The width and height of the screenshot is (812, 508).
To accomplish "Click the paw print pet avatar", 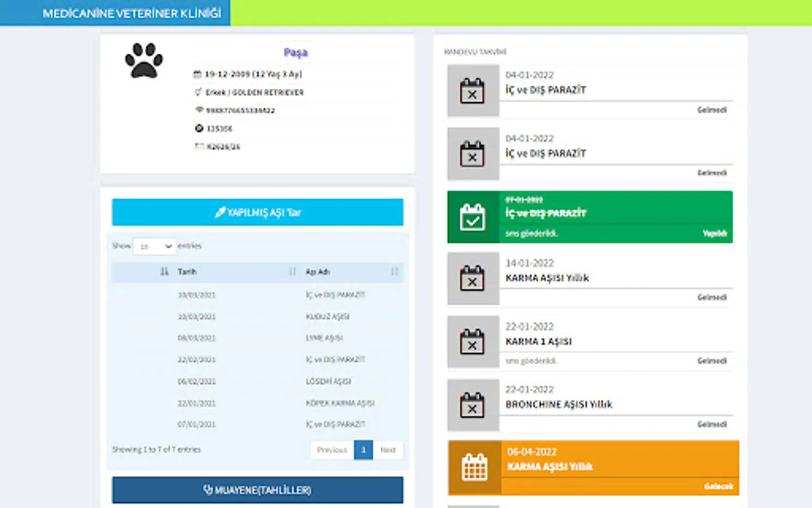I will 144,60.
